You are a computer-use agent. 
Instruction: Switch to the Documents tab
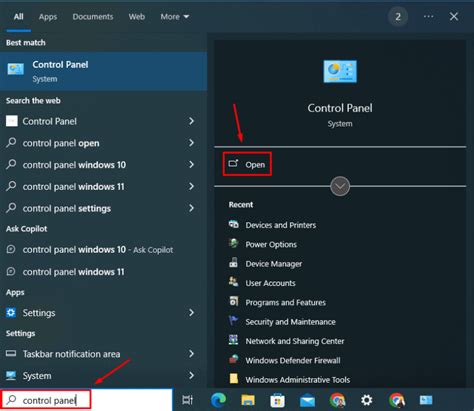point(93,17)
